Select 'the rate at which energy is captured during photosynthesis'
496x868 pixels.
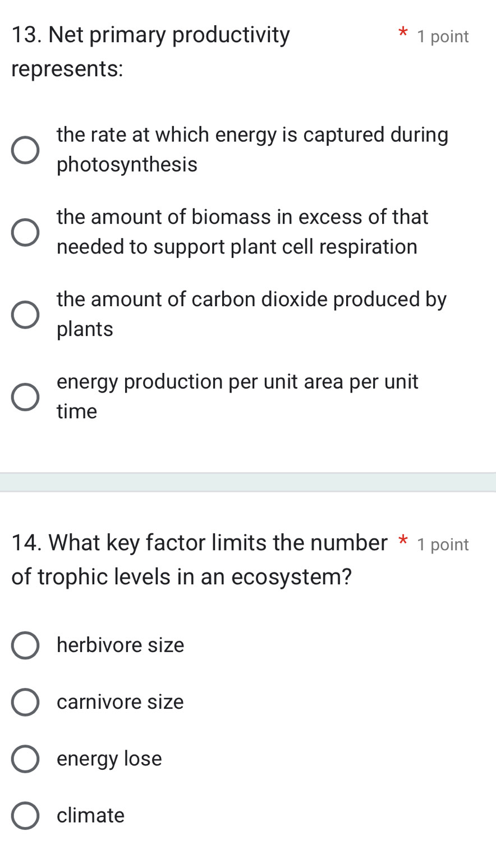pos(25,149)
